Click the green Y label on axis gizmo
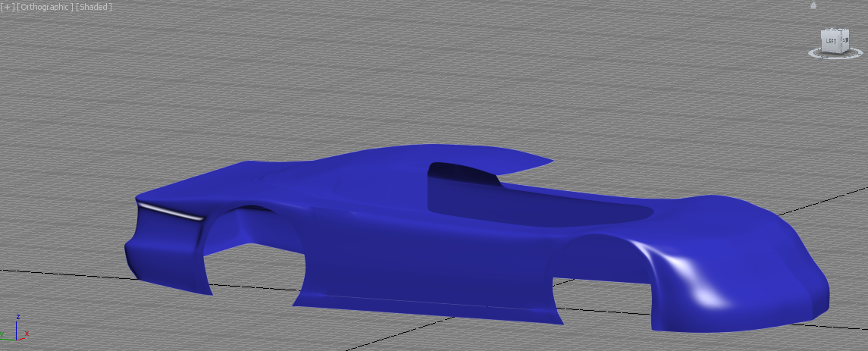The image size is (868, 351). point(3,334)
